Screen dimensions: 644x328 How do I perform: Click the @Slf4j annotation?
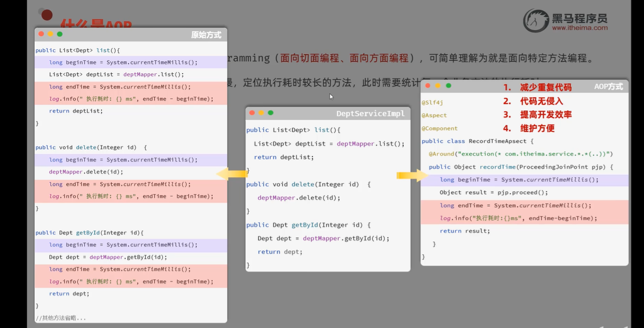[432, 103]
